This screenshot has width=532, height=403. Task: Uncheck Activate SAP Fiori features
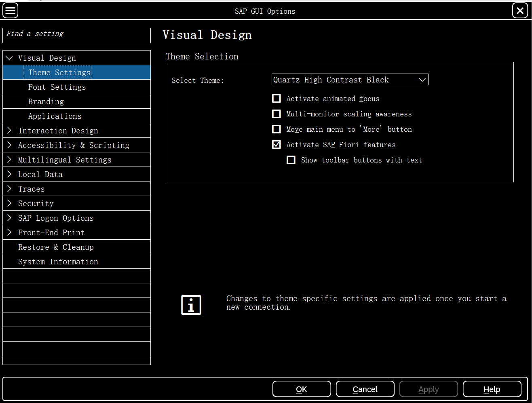(277, 144)
